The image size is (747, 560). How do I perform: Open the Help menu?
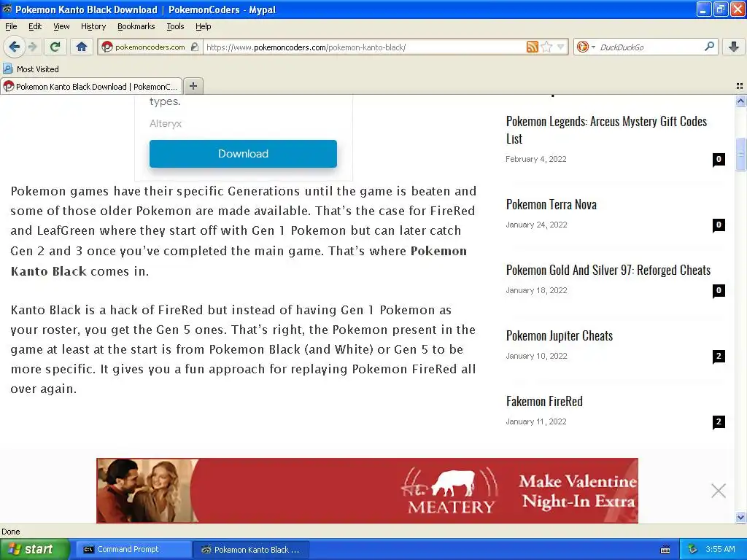tap(203, 26)
